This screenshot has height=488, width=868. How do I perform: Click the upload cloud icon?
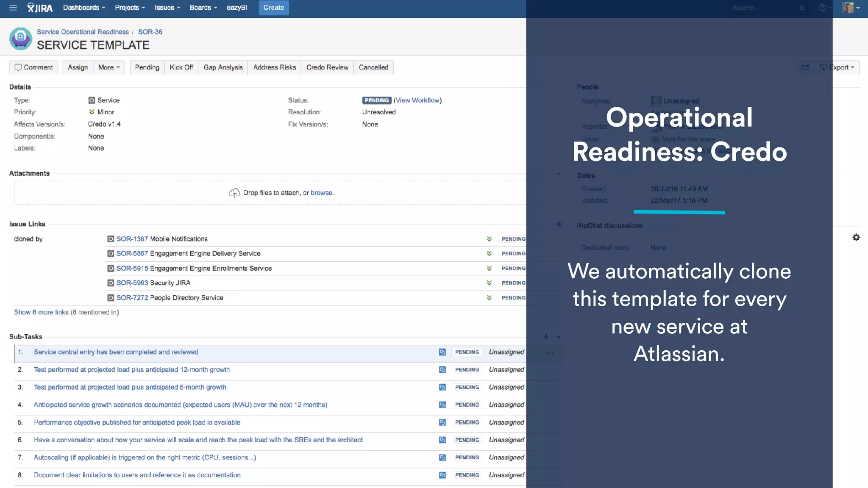tap(234, 193)
